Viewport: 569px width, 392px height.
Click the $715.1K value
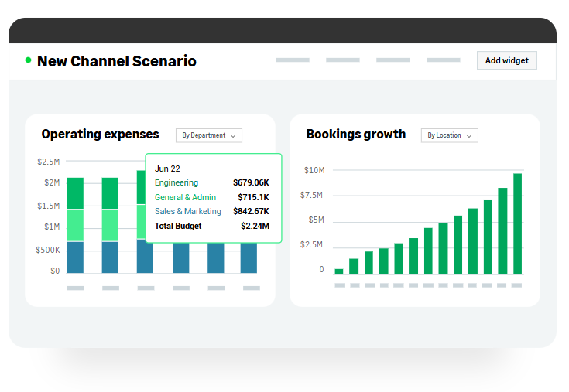point(253,197)
